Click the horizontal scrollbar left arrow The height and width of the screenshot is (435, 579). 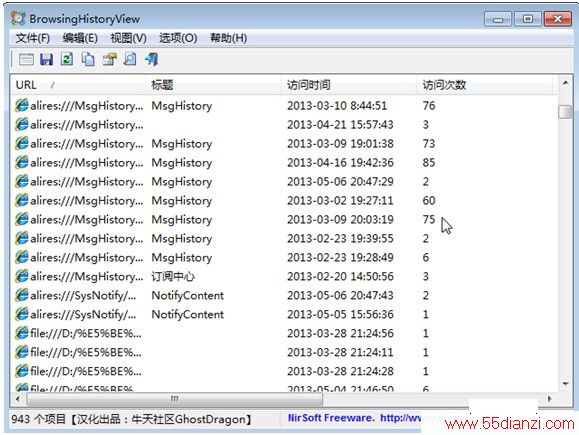[18, 399]
